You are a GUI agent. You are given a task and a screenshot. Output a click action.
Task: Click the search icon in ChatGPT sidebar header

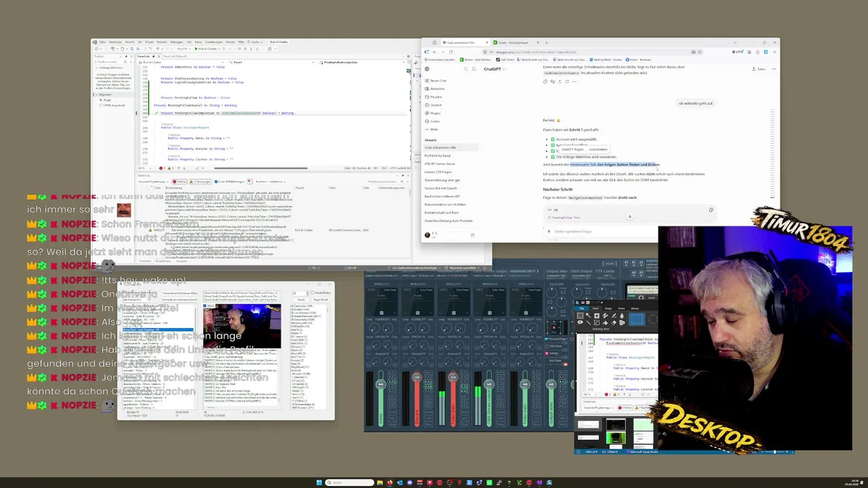[465, 69]
